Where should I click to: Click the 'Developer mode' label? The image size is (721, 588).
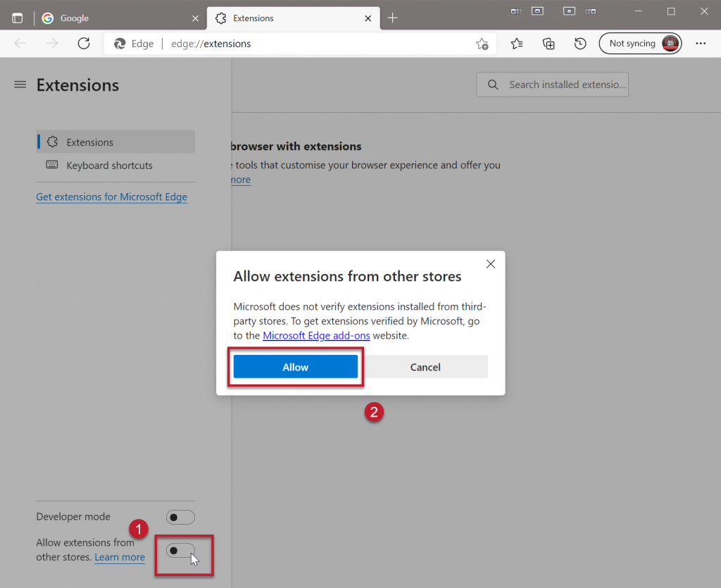(73, 517)
